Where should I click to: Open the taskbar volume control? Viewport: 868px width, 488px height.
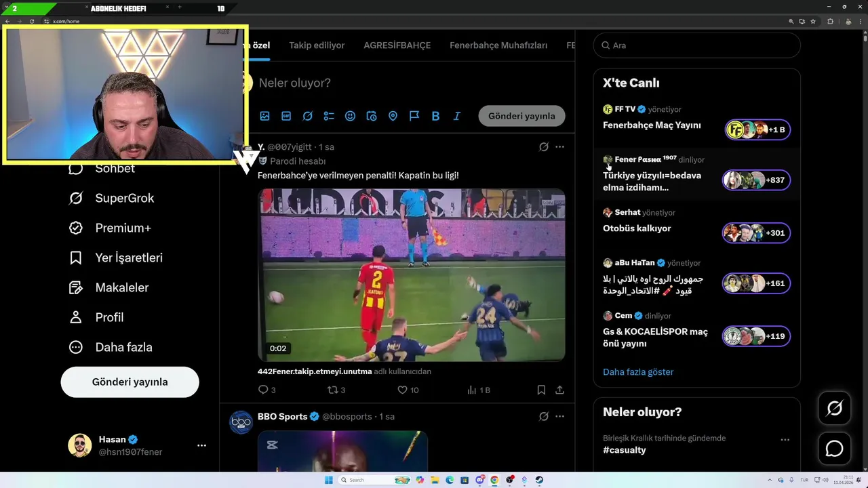(825, 480)
